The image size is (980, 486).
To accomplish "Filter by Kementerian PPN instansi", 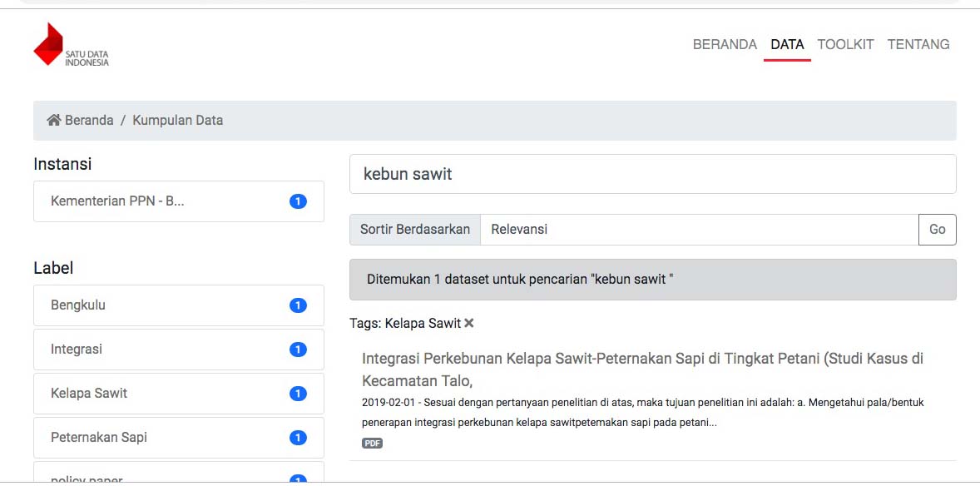I will [117, 201].
